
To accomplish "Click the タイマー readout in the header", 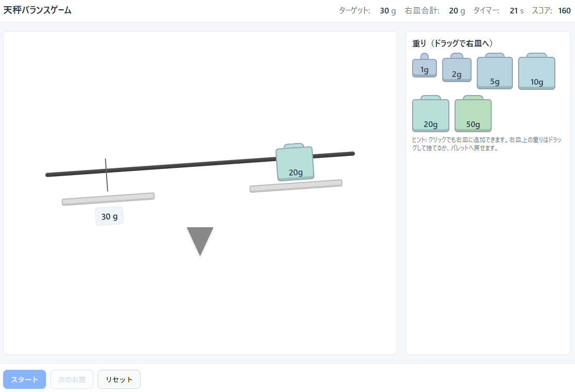I will 513,11.
